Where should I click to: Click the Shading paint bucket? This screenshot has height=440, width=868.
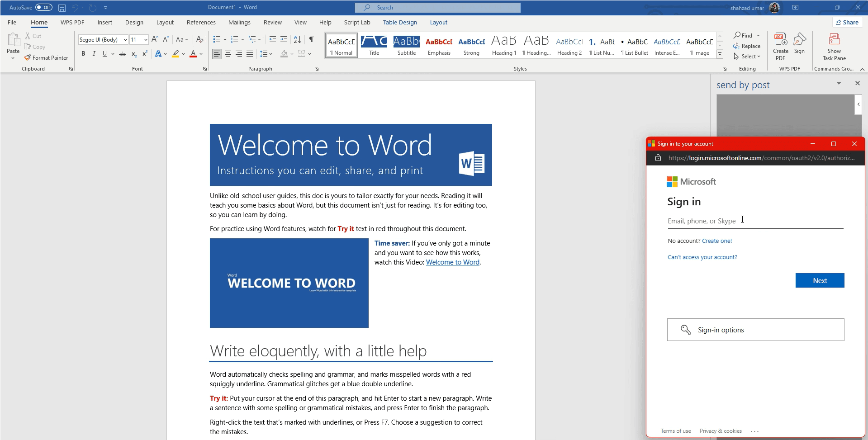tap(284, 54)
